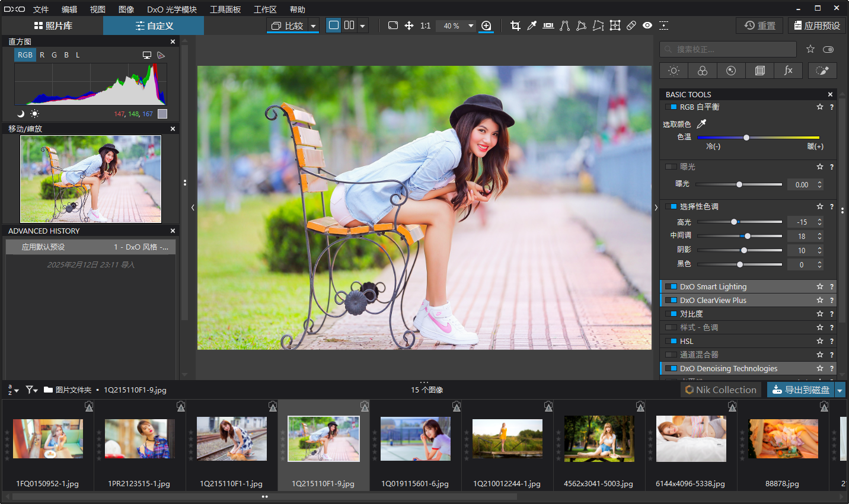Open Nik Collection button
Image resolution: width=849 pixels, height=504 pixels.
[721, 390]
